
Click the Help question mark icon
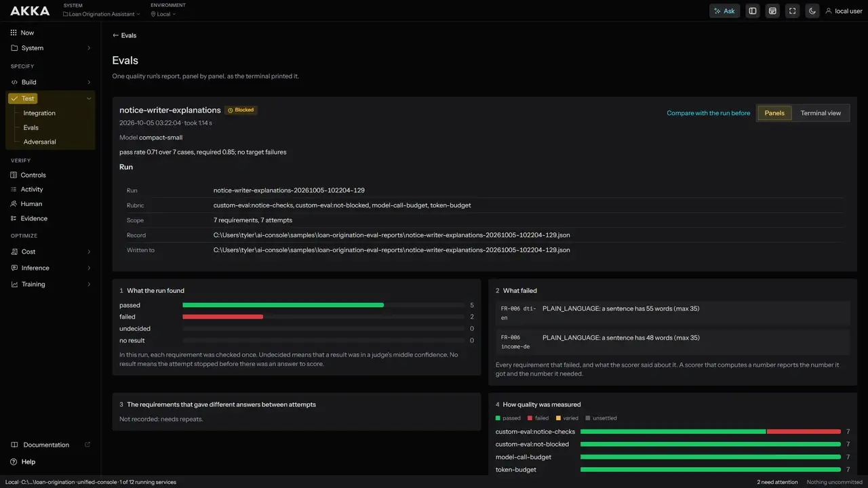14,462
